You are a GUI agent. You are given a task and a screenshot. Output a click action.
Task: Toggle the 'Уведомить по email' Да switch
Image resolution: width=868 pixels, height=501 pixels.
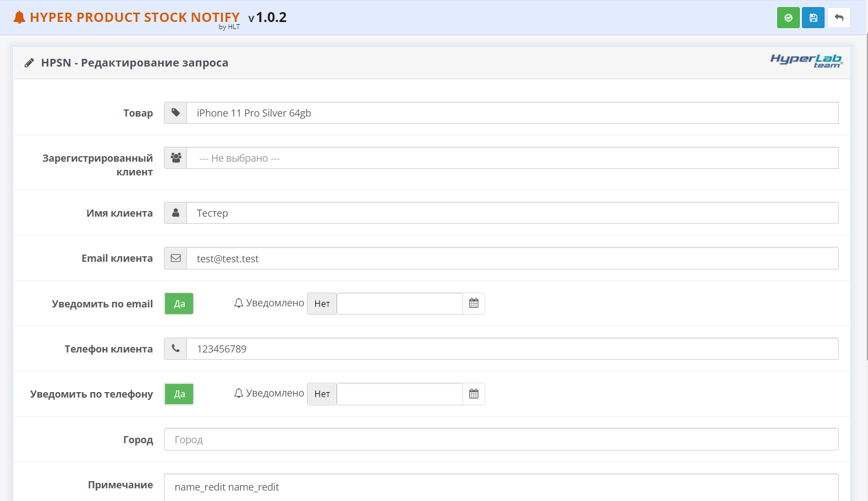(x=179, y=304)
